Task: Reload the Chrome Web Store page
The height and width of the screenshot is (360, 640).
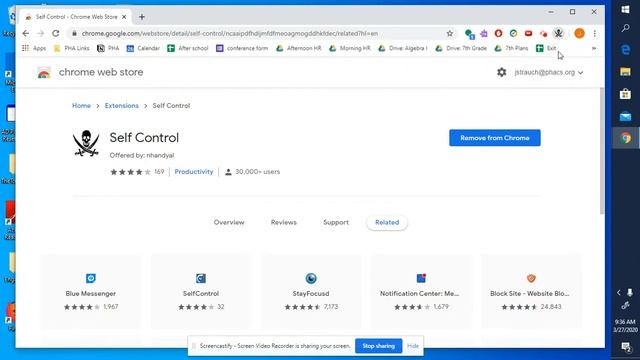Action: (x=56, y=33)
